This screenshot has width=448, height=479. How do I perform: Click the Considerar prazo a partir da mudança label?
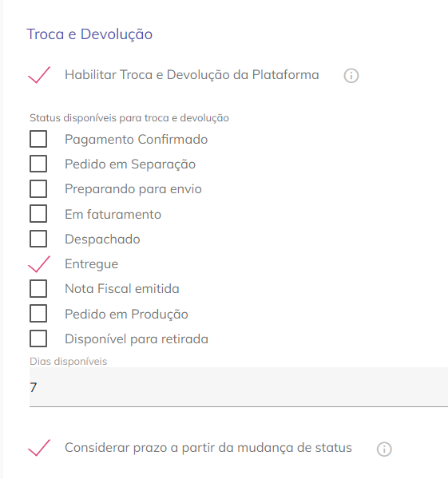(208, 448)
